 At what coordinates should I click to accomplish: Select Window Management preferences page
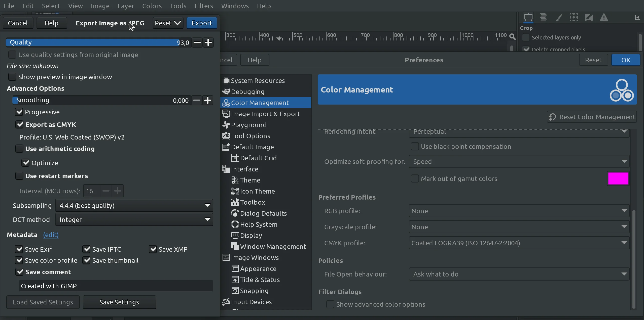[266, 247]
